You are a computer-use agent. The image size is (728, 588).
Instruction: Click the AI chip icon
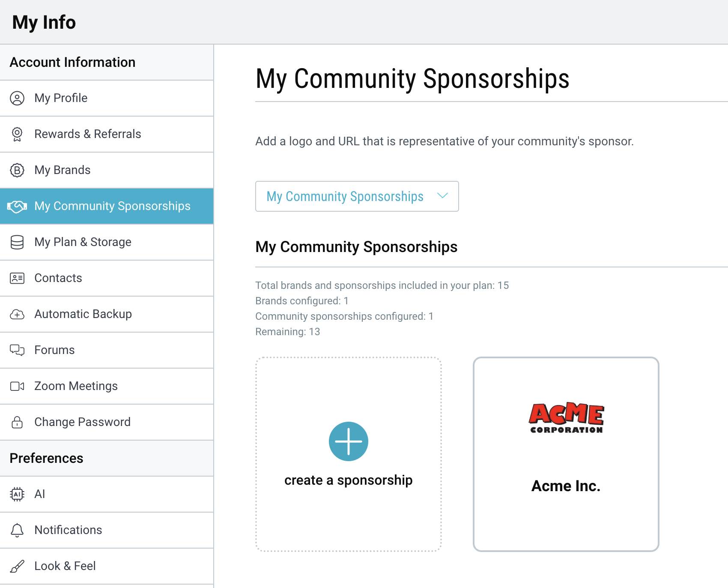pyautogui.click(x=17, y=494)
